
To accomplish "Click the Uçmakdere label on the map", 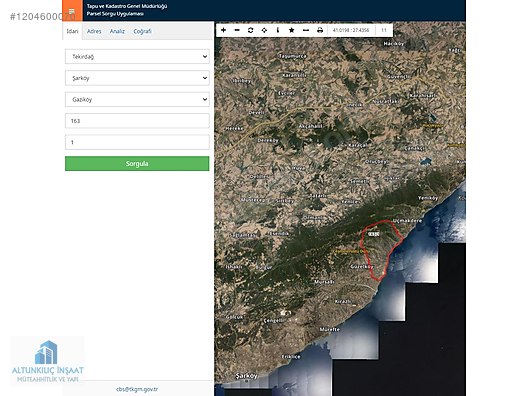I will 407,221.
